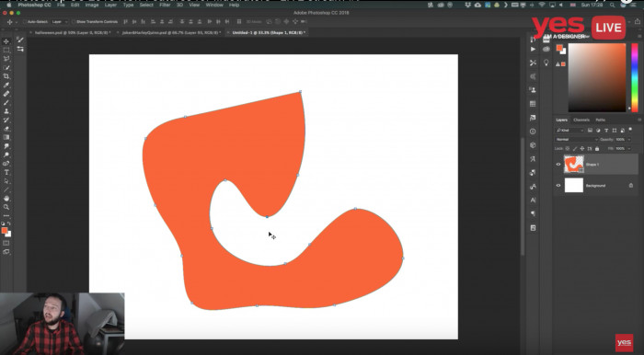
Task: Switch to the halloween.psd document tab
Action: point(72,32)
